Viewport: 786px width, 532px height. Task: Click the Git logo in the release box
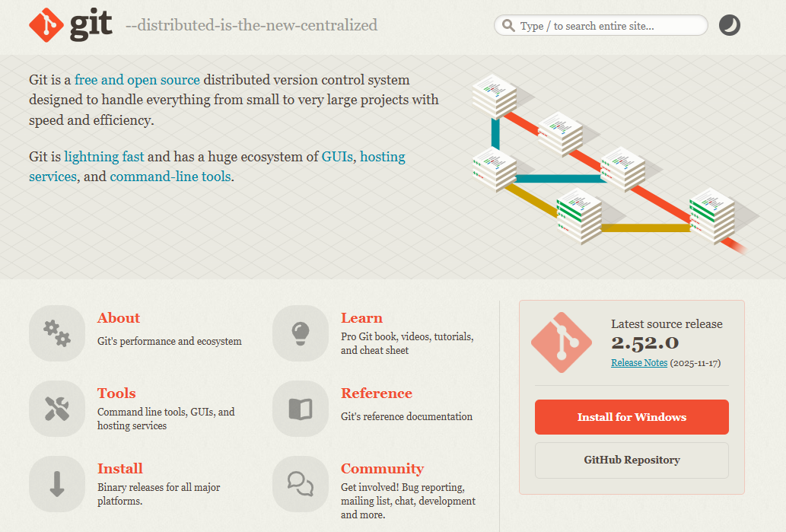coord(562,342)
